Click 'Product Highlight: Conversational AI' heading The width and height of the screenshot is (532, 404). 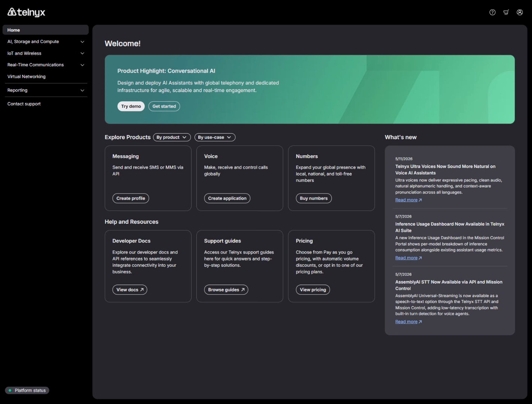pos(166,71)
